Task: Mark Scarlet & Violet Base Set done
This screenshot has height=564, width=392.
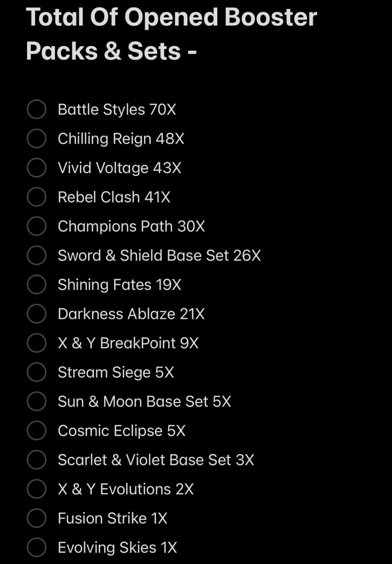Action: click(36, 459)
